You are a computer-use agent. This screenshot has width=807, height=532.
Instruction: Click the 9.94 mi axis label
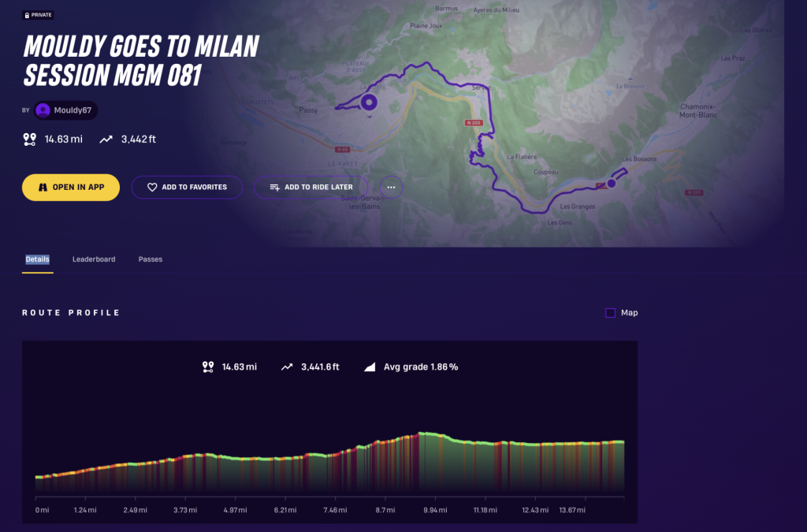click(x=435, y=510)
